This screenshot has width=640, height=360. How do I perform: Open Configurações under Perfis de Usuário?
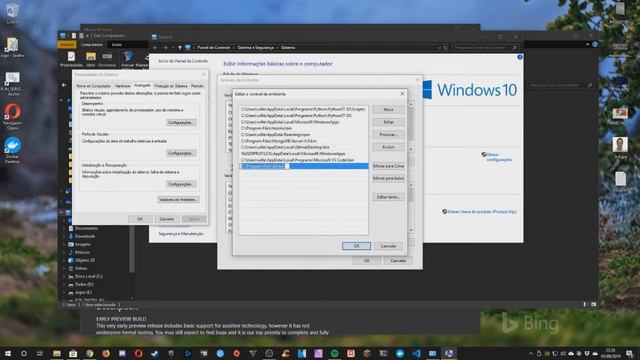180,153
